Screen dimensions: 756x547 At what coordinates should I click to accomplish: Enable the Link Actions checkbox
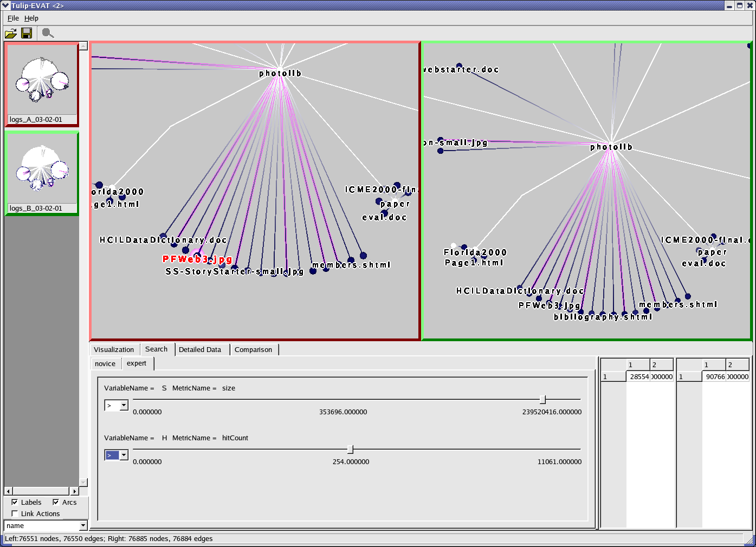[15, 513]
